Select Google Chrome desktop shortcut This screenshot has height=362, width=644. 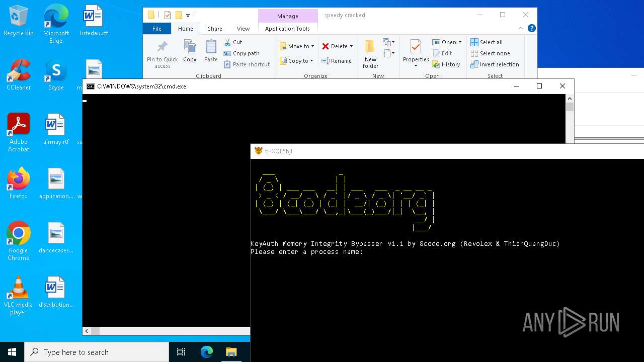pyautogui.click(x=19, y=241)
